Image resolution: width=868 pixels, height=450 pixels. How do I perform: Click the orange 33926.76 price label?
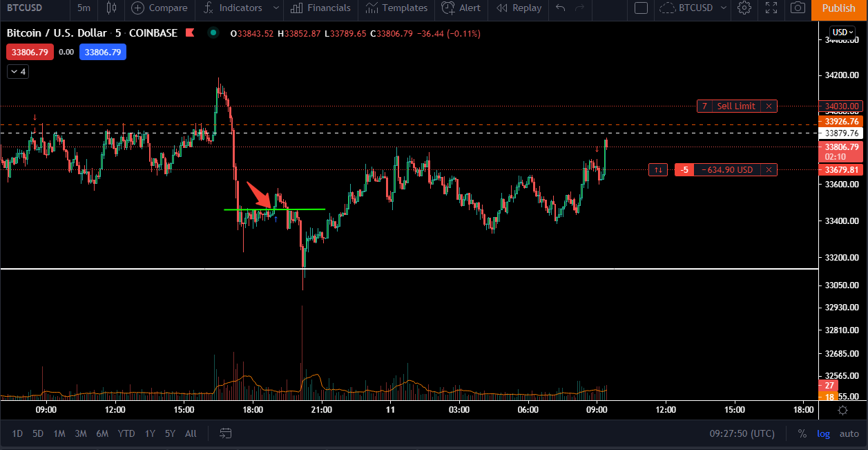(x=841, y=122)
